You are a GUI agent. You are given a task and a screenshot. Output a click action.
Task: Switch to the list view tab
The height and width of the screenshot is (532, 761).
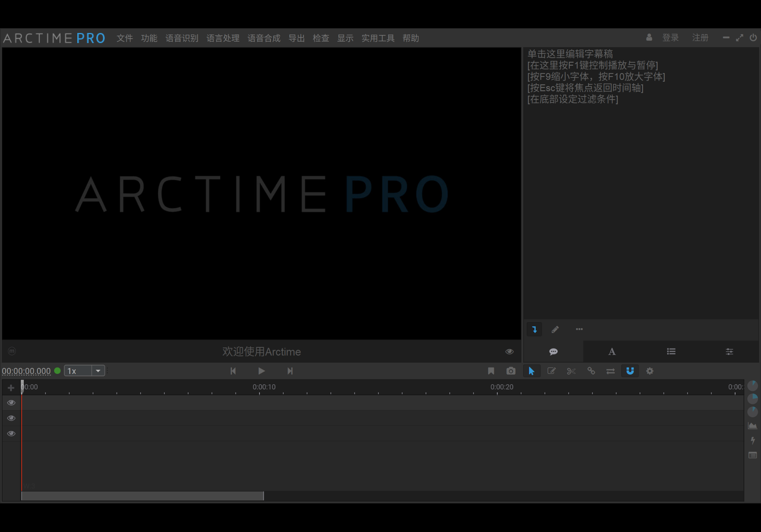click(671, 352)
